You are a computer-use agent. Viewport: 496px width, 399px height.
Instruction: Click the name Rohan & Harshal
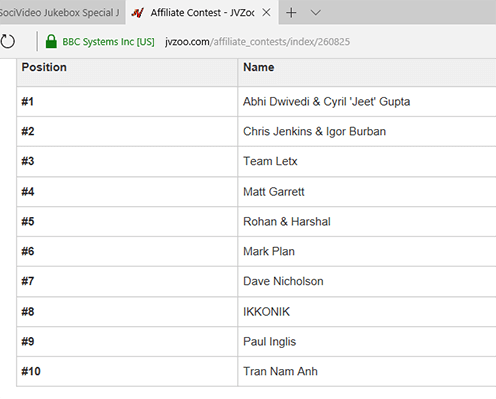[287, 221]
